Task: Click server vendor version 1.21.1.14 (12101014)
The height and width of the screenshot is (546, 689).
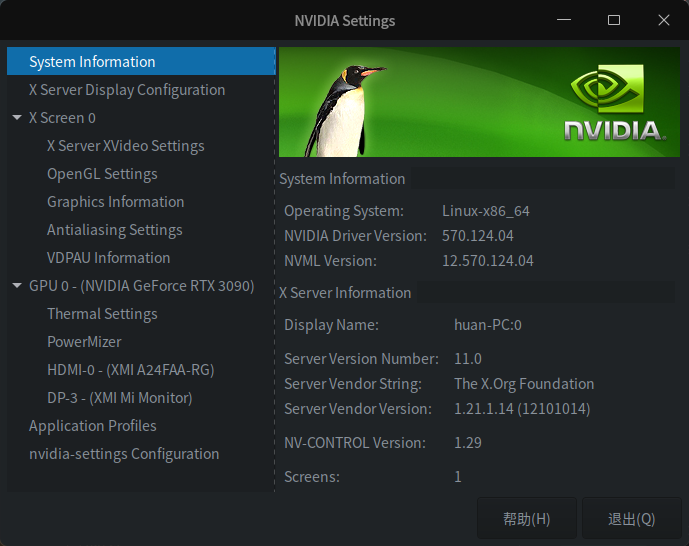Action: click(522, 409)
